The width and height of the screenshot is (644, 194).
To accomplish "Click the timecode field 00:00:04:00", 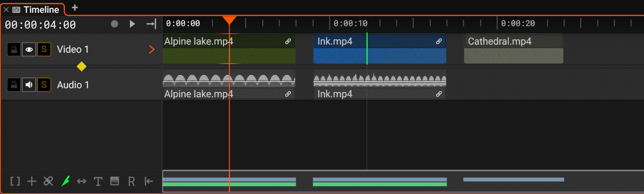I will [x=40, y=25].
